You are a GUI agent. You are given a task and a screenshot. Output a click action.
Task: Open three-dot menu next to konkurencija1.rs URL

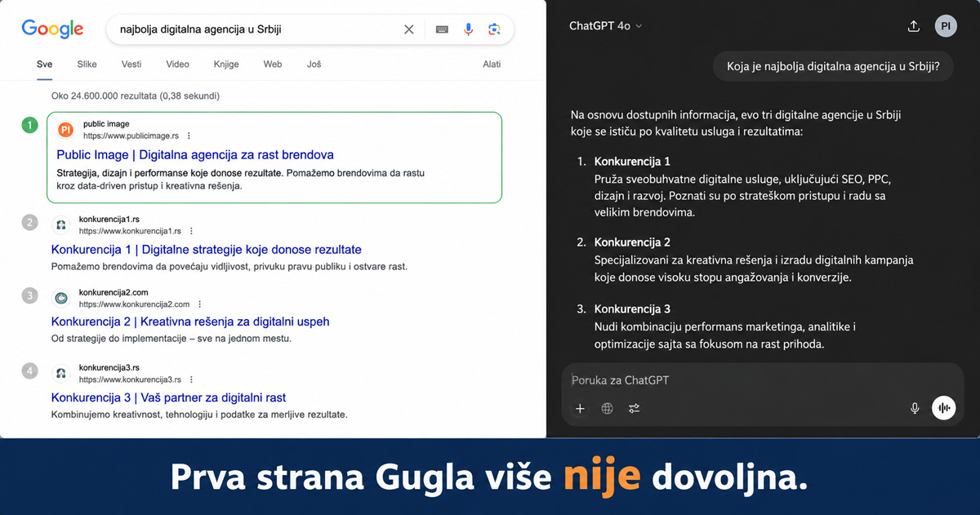[x=192, y=231]
